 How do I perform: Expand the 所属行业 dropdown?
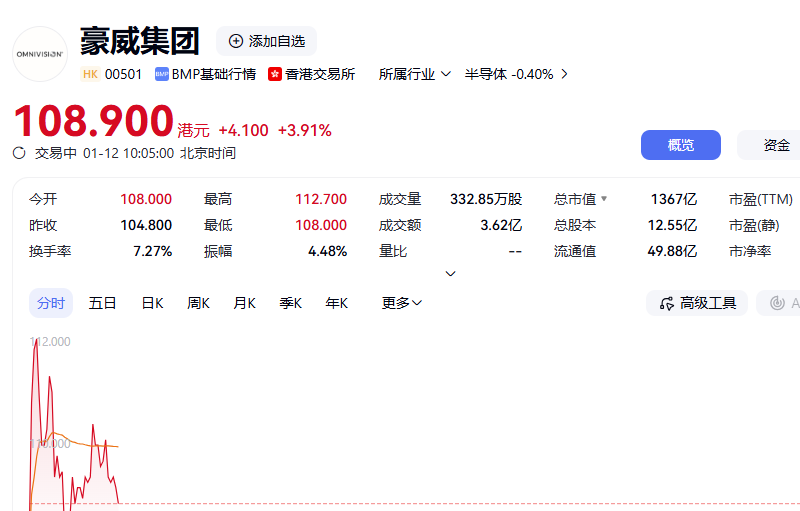414,74
